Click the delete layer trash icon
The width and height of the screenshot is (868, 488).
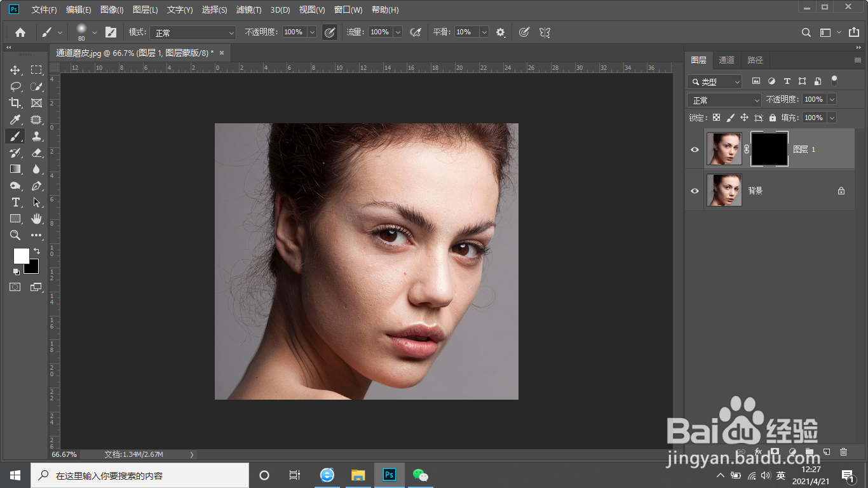(843, 452)
